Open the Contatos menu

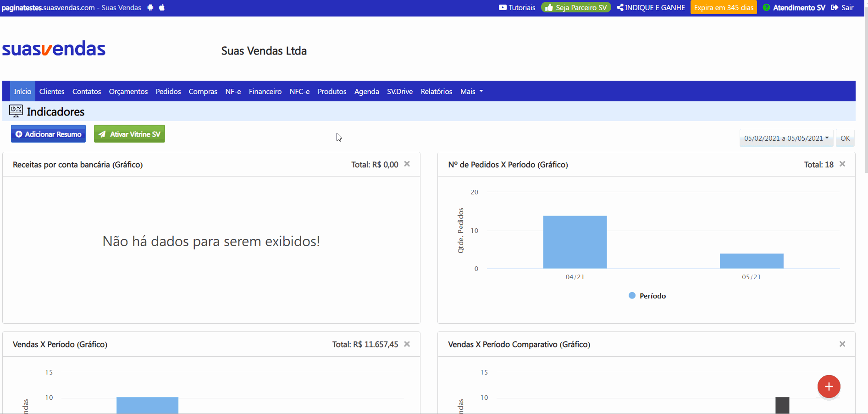pos(87,91)
